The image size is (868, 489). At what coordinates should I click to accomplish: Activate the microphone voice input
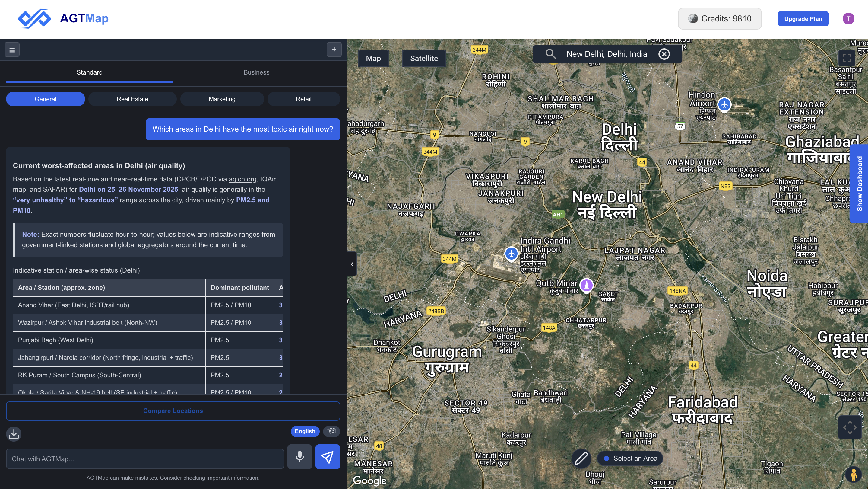point(299,457)
